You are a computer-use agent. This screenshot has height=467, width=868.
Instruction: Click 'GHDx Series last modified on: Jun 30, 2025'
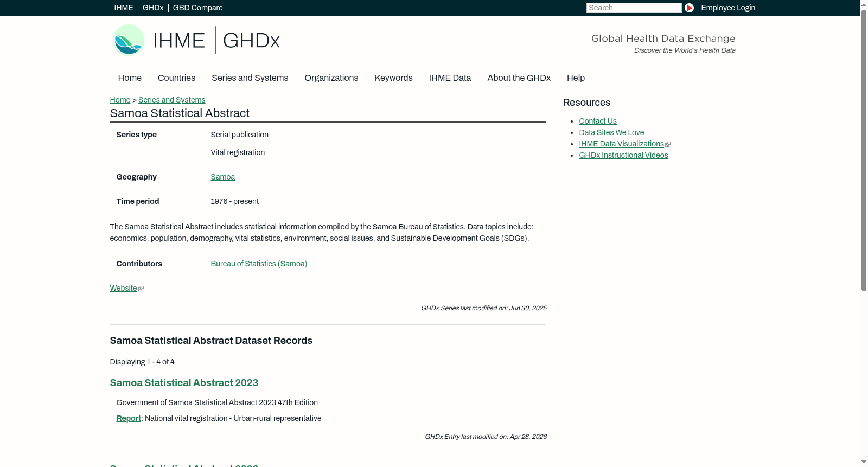click(x=484, y=308)
